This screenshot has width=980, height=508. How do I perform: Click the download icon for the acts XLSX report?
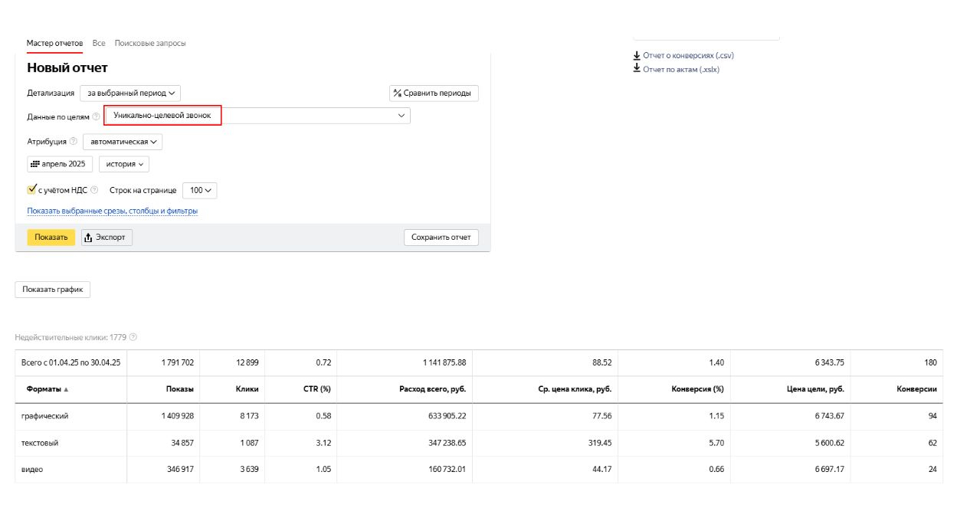click(636, 69)
